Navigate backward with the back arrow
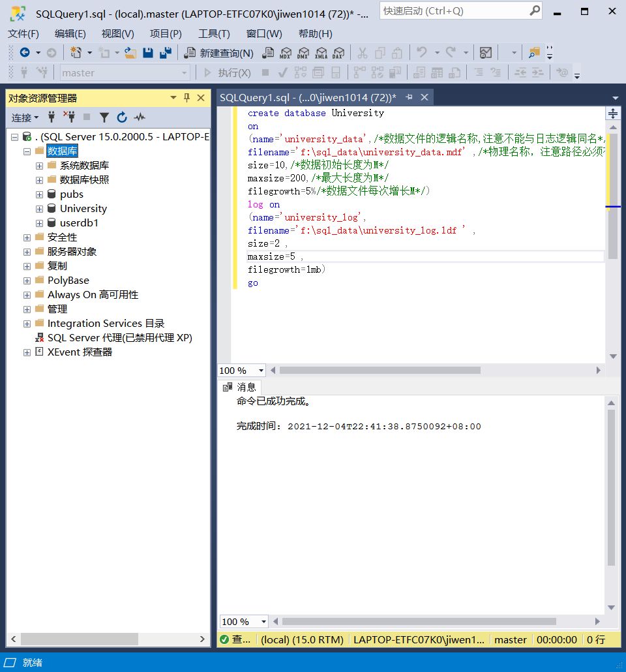Image resolution: width=626 pixels, height=672 pixels. (x=25, y=53)
